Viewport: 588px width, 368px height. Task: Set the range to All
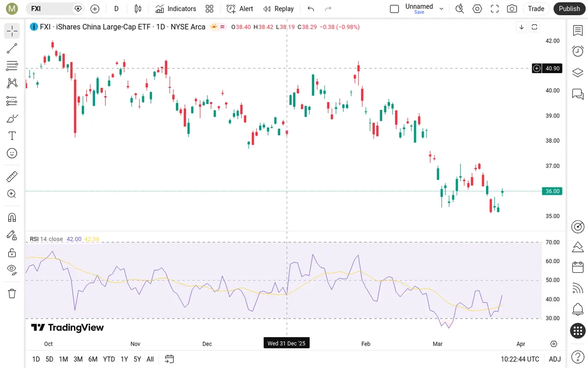point(150,359)
